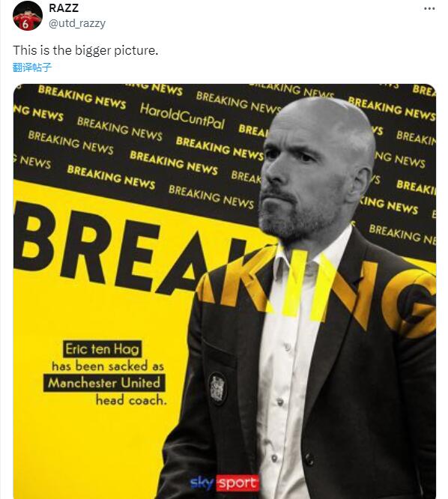
Task: Click the 'has been sacked as' caption line
Action: point(108,366)
